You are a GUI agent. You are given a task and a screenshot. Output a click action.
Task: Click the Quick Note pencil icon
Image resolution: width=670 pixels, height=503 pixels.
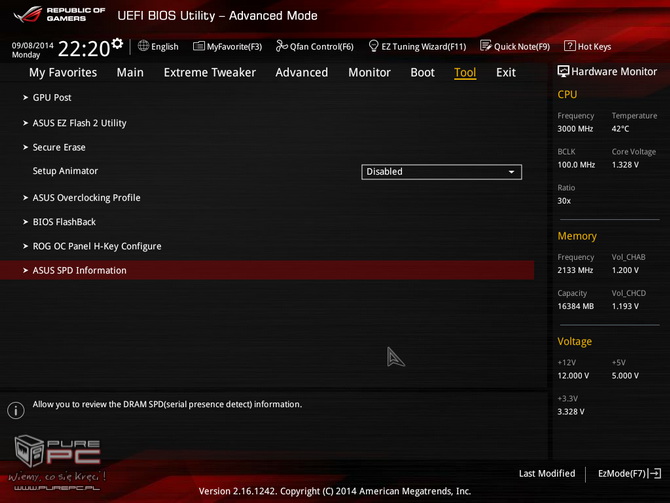click(x=486, y=46)
